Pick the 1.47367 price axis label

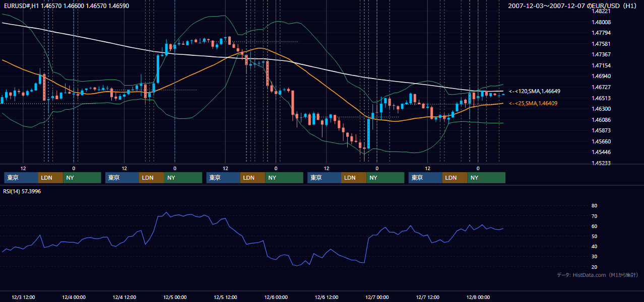point(601,54)
